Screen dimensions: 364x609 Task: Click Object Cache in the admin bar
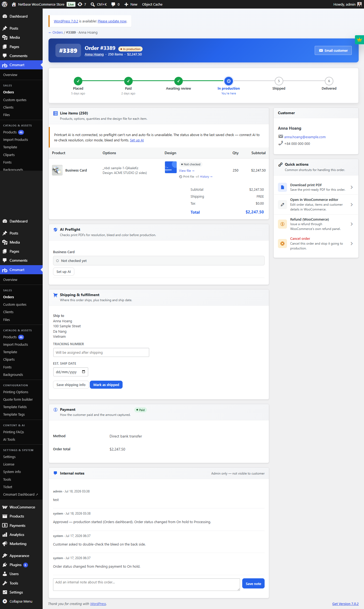[x=152, y=4]
